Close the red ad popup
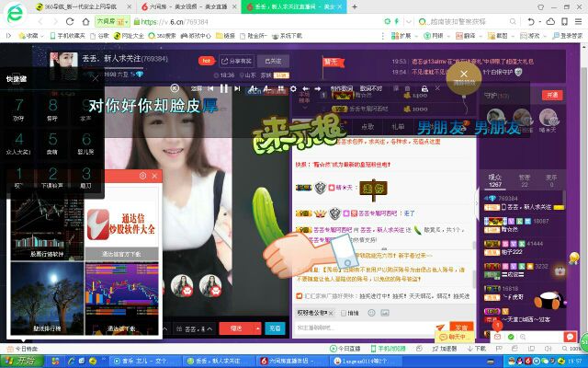Image resolution: width=588 pixels, height=368 pixels. coord(154,176)
